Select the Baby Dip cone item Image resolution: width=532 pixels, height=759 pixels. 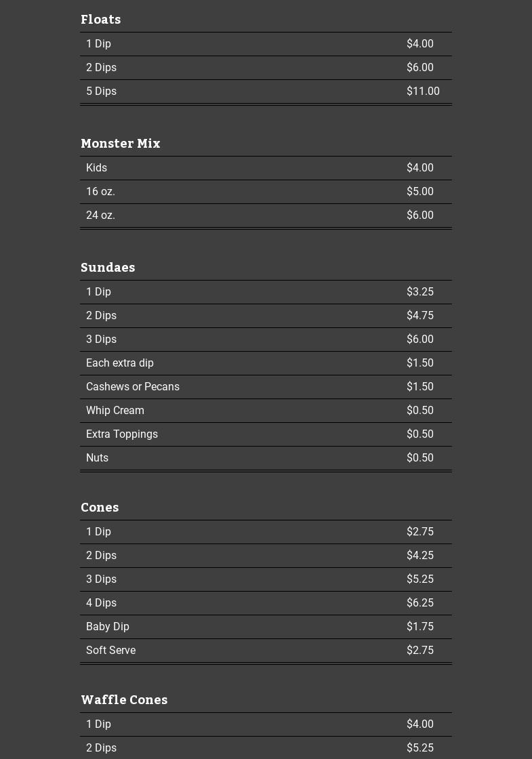[x=266, y=627]
